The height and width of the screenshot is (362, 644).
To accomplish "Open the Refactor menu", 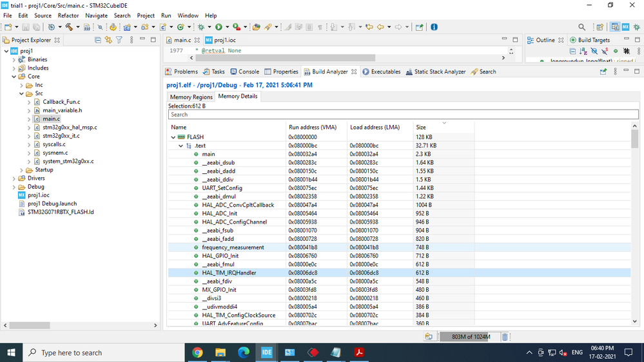I will click(68, 15).
